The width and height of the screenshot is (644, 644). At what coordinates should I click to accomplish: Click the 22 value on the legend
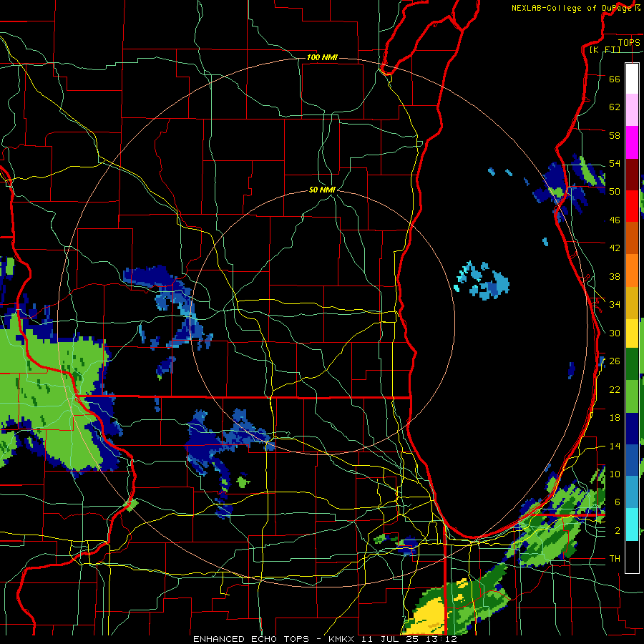click(x=615, y=389)
